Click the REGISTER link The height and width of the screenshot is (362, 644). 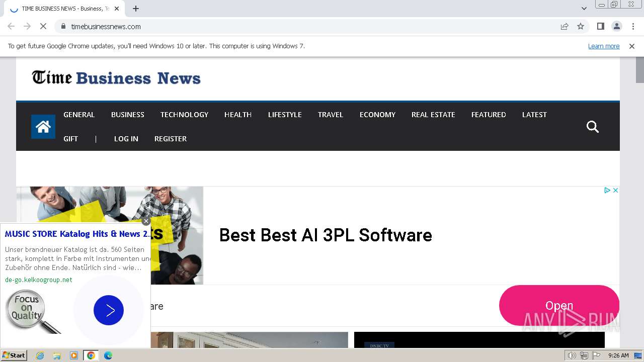(171, 139)
